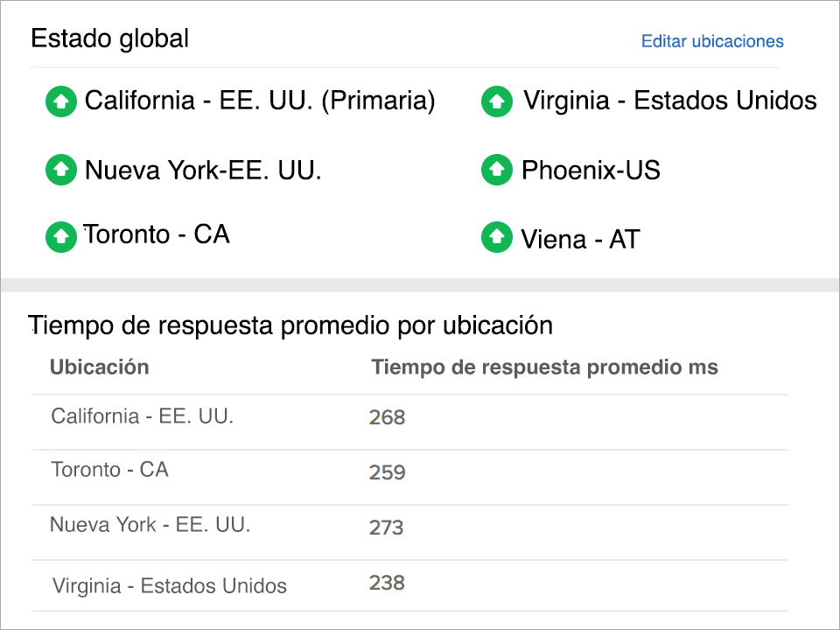Sort by Tiempo de respuesta promedio ms column
This screenshot has height=630, width=840.
pyautogui.click(x=544, y=367)
